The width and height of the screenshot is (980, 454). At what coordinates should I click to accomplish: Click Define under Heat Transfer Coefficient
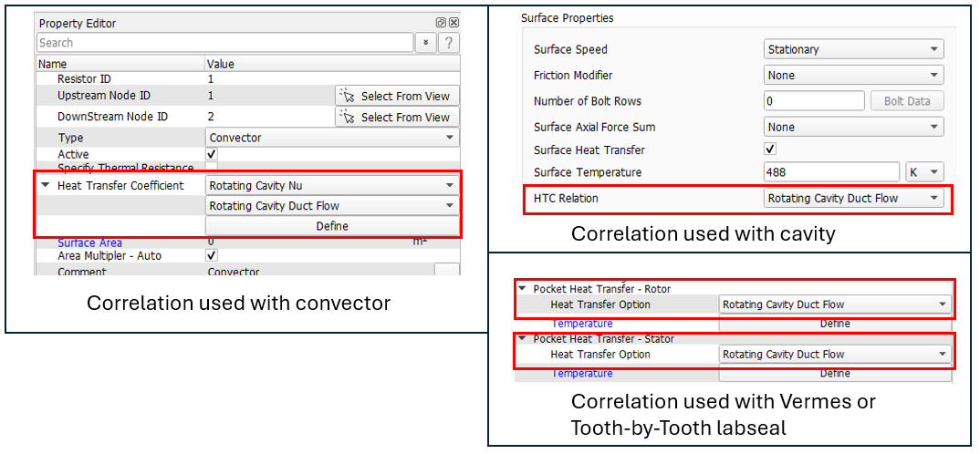click(x=332, y=226)
